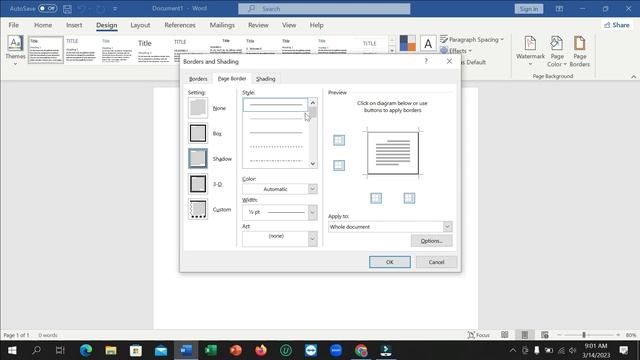Screen dimensions: 640x360
Task: Open the Windows Start menu
Action: tap(12, 350)
